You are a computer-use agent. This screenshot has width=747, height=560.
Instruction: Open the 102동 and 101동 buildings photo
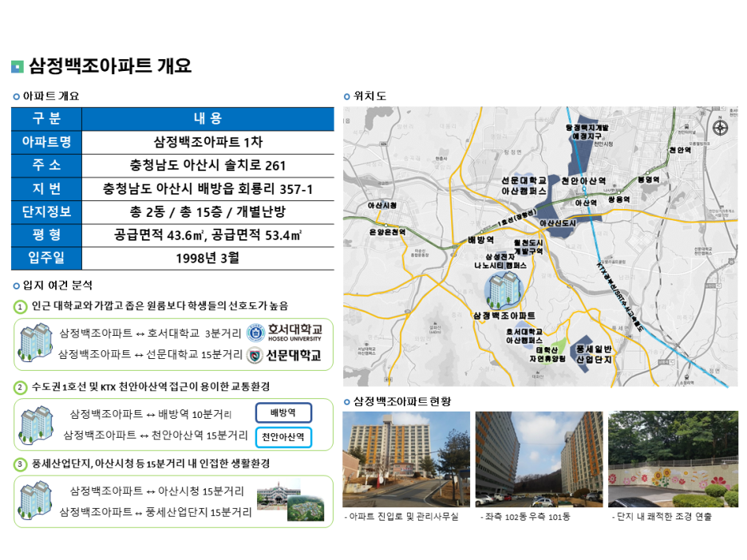coord(539,459)
